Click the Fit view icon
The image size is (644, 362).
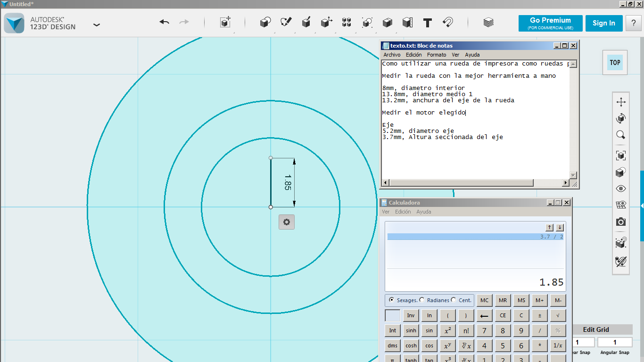[x=621, y=156]
